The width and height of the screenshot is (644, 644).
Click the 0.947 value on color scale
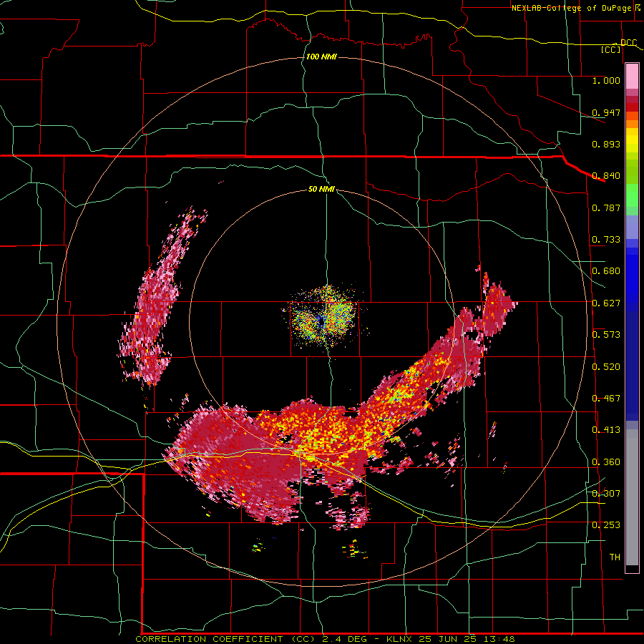606,112
